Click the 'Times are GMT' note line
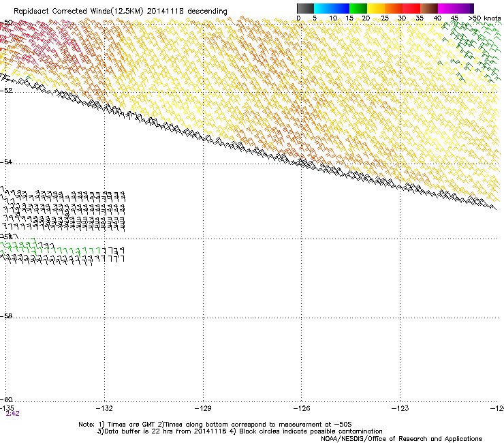504x443 pixels. pyautogui.click(x=215, y=425)
